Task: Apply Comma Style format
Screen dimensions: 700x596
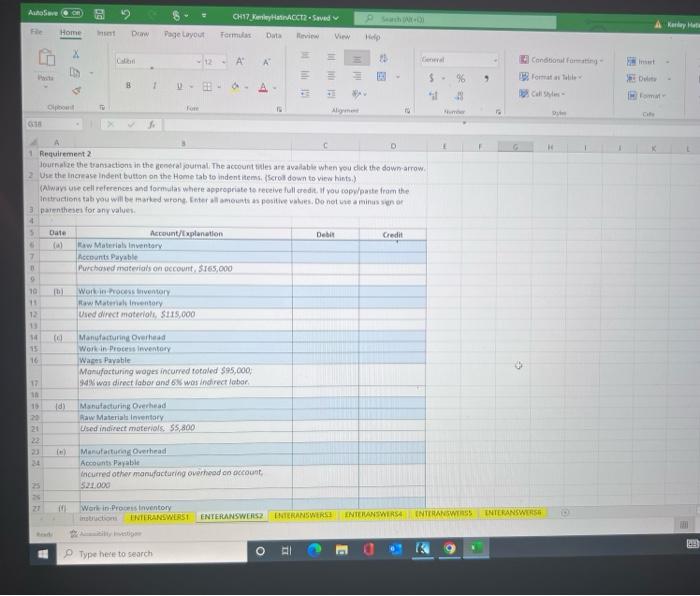Action: pyautogui.click(x=486, y=79)
